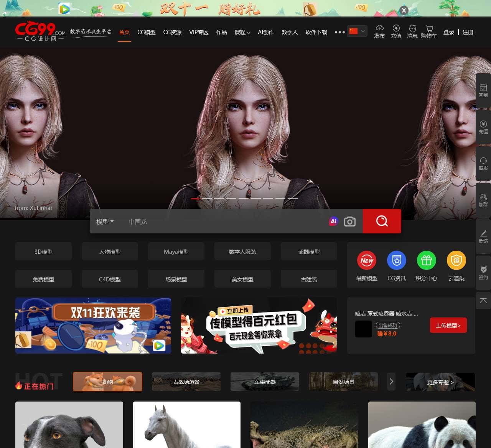Open the 充值 recharge icon in header
491x448 pixels.
click(x=396, y=31)
